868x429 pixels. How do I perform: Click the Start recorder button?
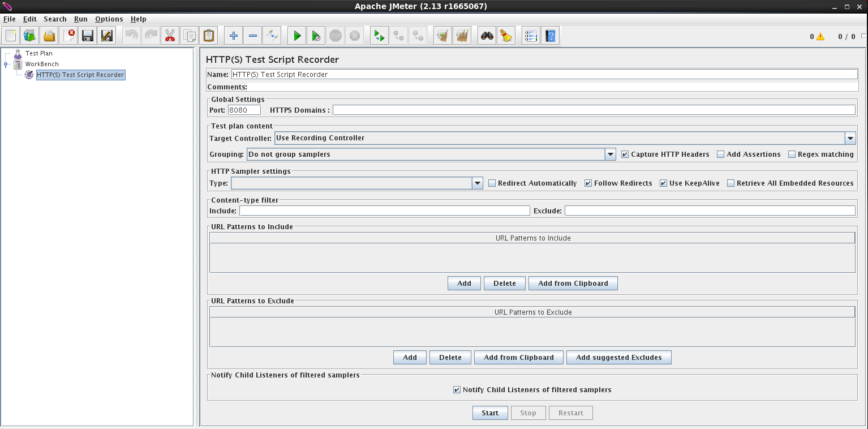click(x=490, y=413)
